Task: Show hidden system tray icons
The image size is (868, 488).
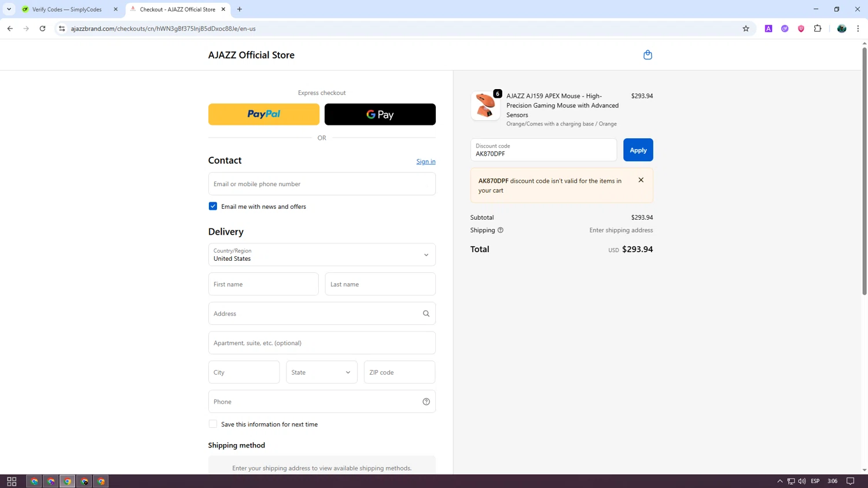Action: point(779,481)
